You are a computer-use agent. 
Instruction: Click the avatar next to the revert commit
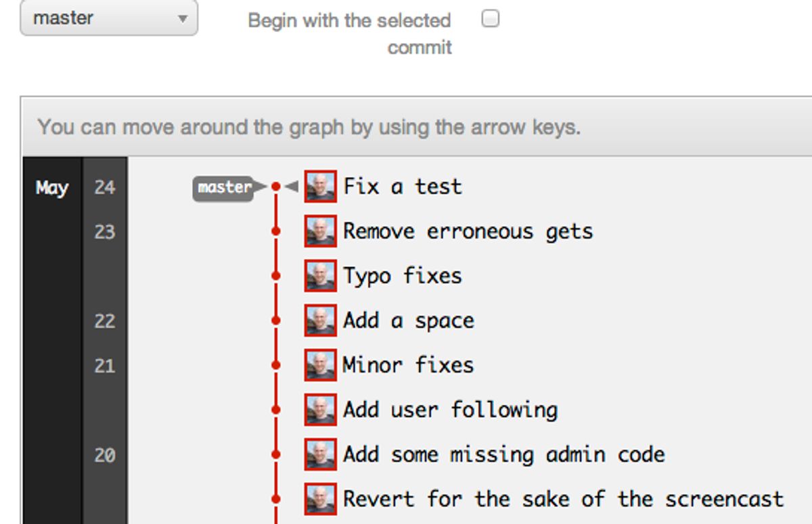point(319,498)
